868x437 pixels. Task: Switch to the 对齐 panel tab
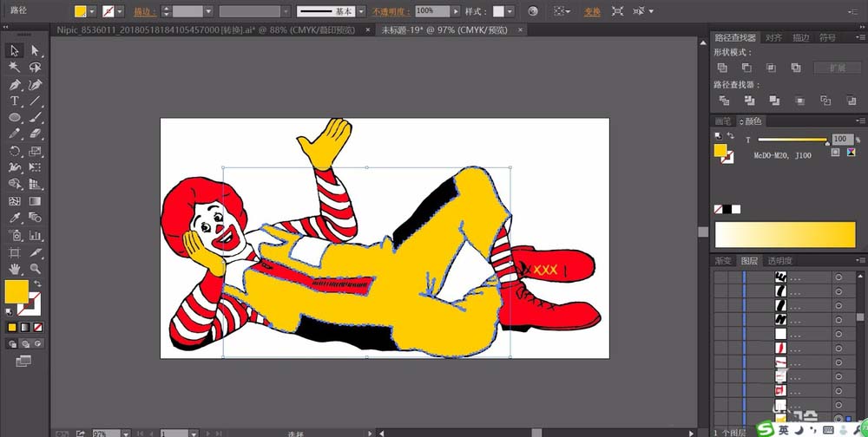pos(772,38)
